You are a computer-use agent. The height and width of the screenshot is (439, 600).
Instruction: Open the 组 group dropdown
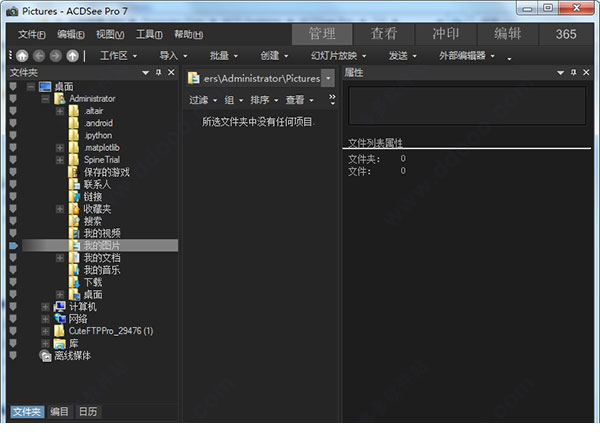click(234, 100)
